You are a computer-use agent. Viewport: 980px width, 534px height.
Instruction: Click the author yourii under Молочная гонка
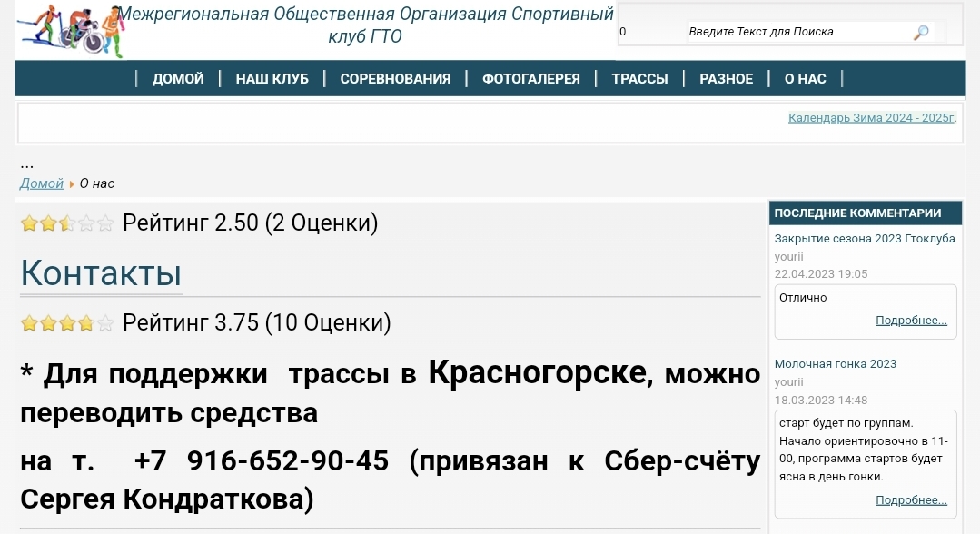pyautogui.click(x=788, y=382)
